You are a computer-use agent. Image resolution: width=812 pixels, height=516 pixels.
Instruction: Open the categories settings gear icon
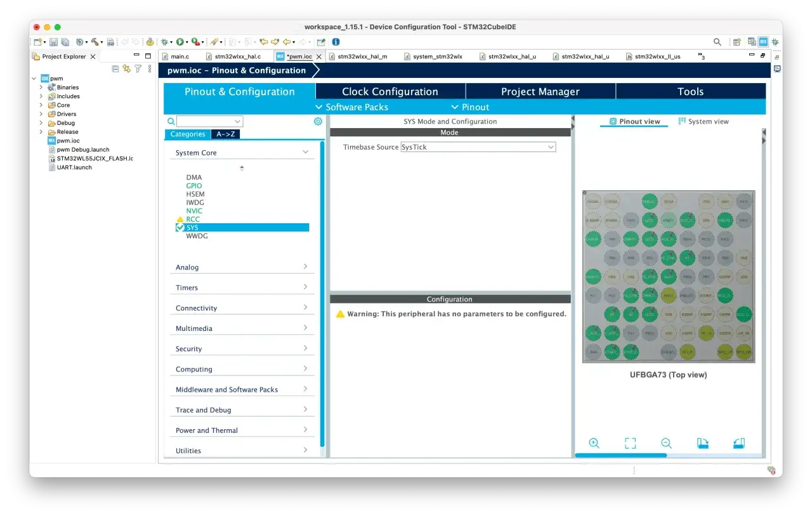(x=318, y=121)
